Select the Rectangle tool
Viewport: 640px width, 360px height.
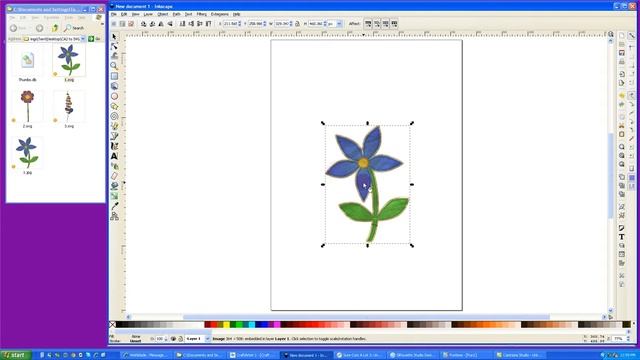coord(114,76)
